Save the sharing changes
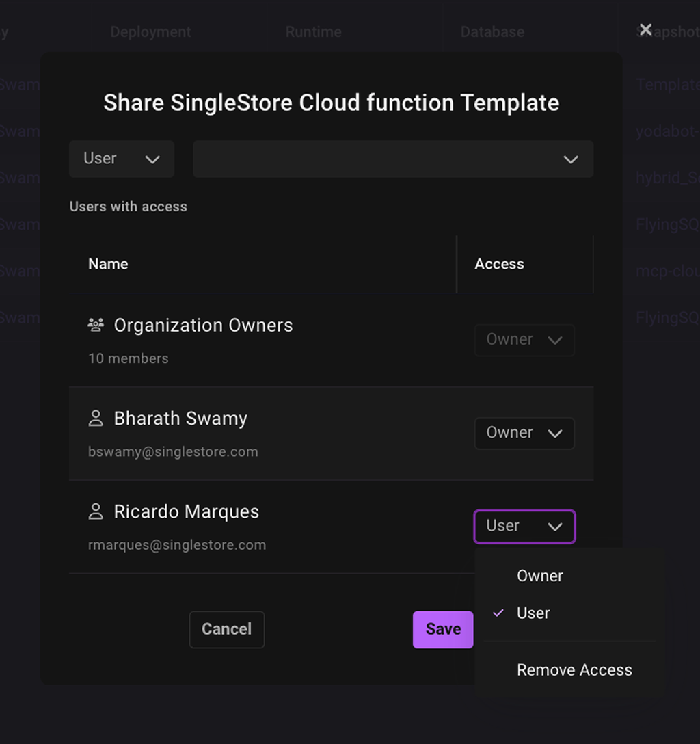700x744 pixels. [443, 629]
